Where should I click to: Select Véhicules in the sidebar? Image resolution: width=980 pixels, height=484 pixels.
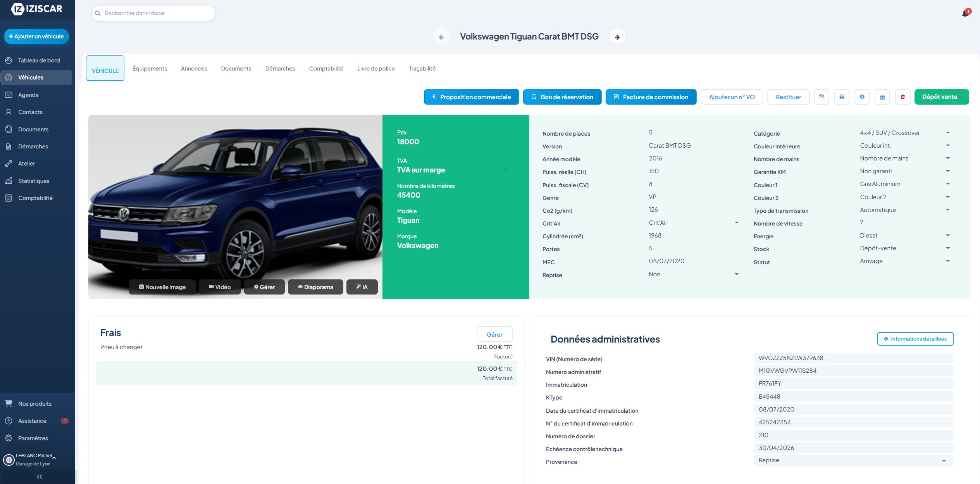click(36, 78)
